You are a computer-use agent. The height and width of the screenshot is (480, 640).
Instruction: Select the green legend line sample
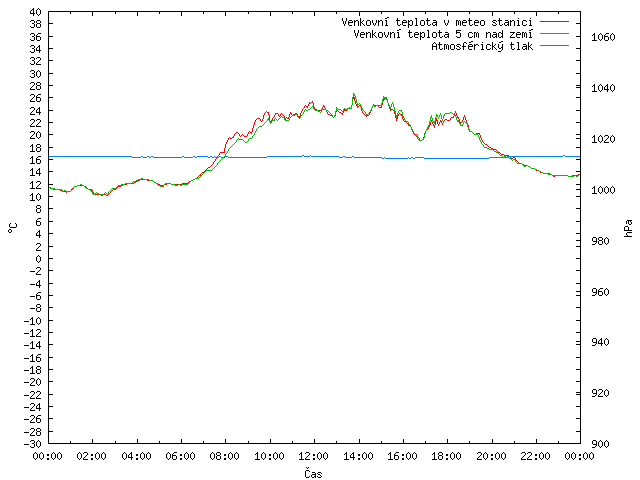(554, 34)
